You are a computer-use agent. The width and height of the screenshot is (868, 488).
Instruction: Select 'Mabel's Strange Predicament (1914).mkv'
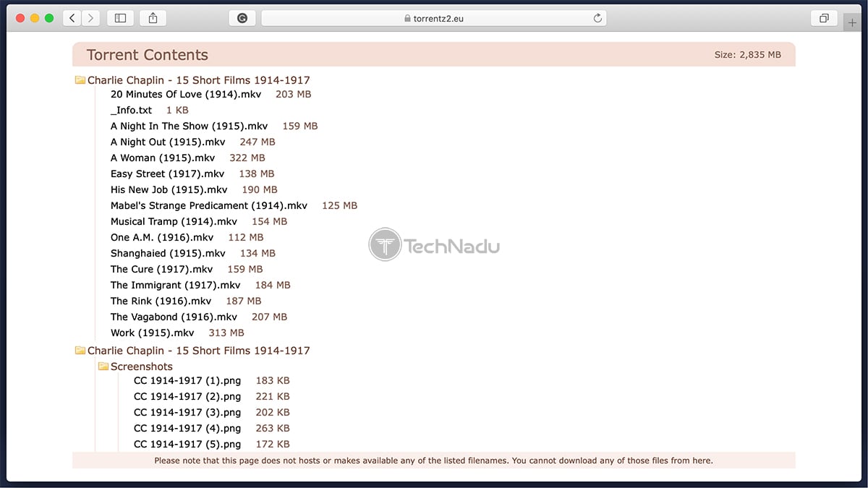[209, 205]
